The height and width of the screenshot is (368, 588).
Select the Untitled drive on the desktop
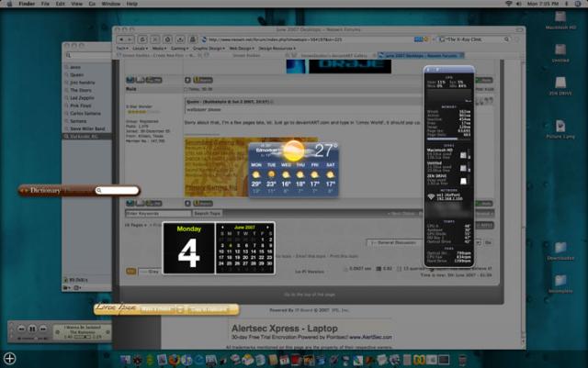pos(560,53)
